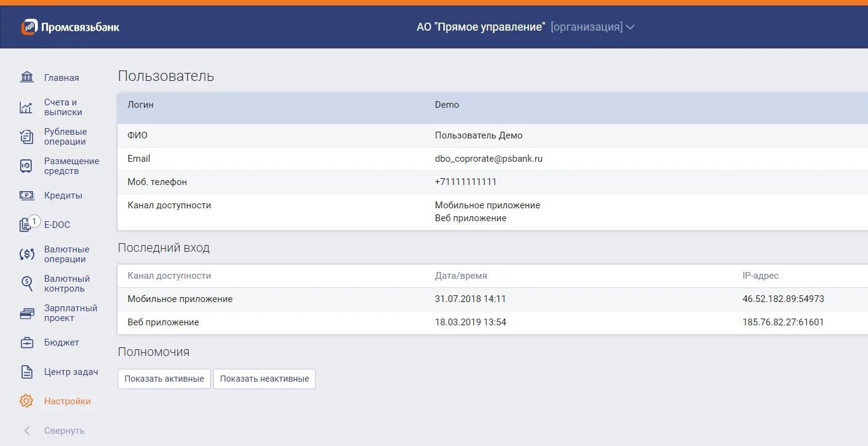Screen dimensions: 868x446
Task: Click the E-DOC notification badge showing 1
Action: click(34, 221)
